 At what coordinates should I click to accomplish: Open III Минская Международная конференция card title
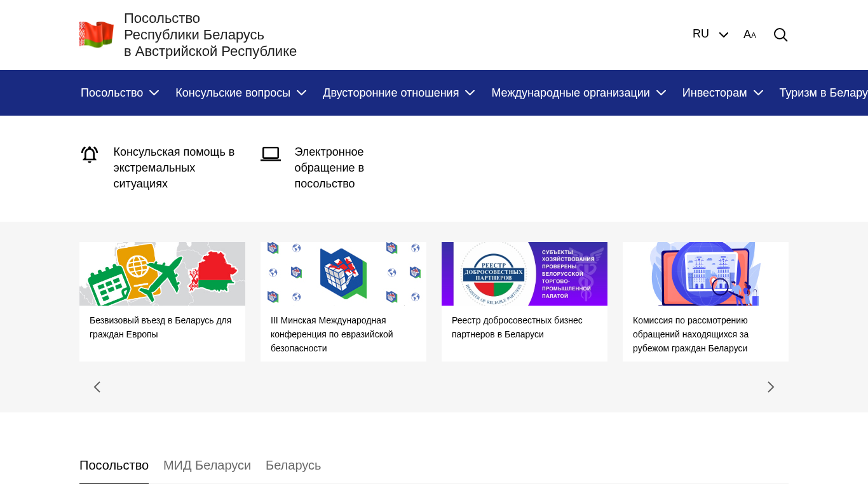tap(332, 334)
